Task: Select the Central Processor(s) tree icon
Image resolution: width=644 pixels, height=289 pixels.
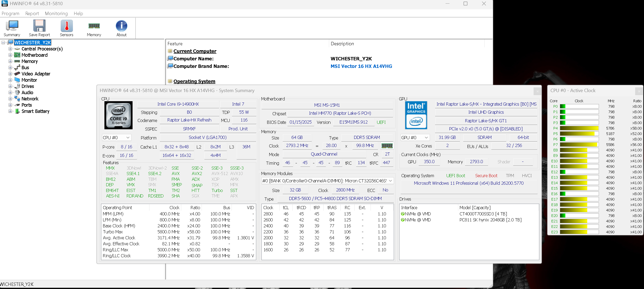Action: pos(17,49)
